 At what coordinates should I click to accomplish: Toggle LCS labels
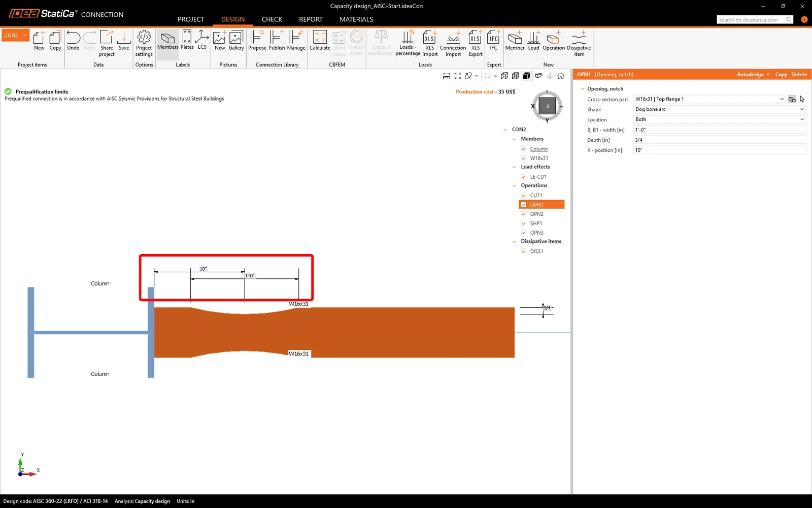pos(202,41)
